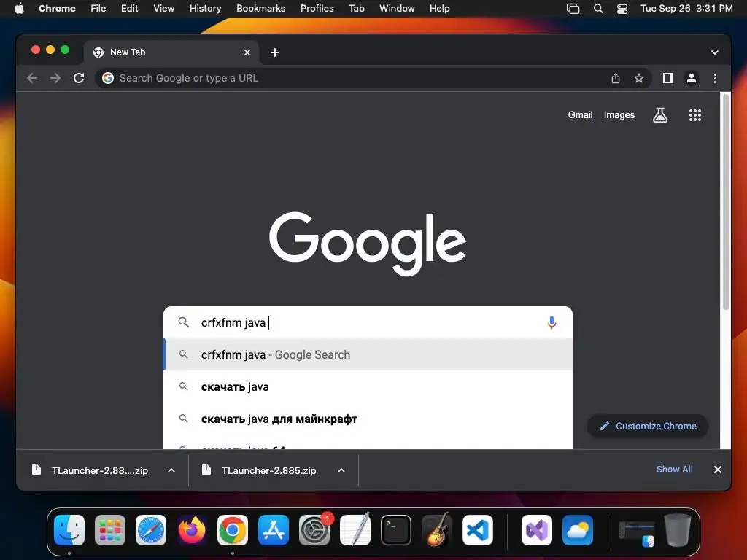Expand options for TLauncher-2.88....zip download
Screen dimensions: 747x560
coord(171,470)
